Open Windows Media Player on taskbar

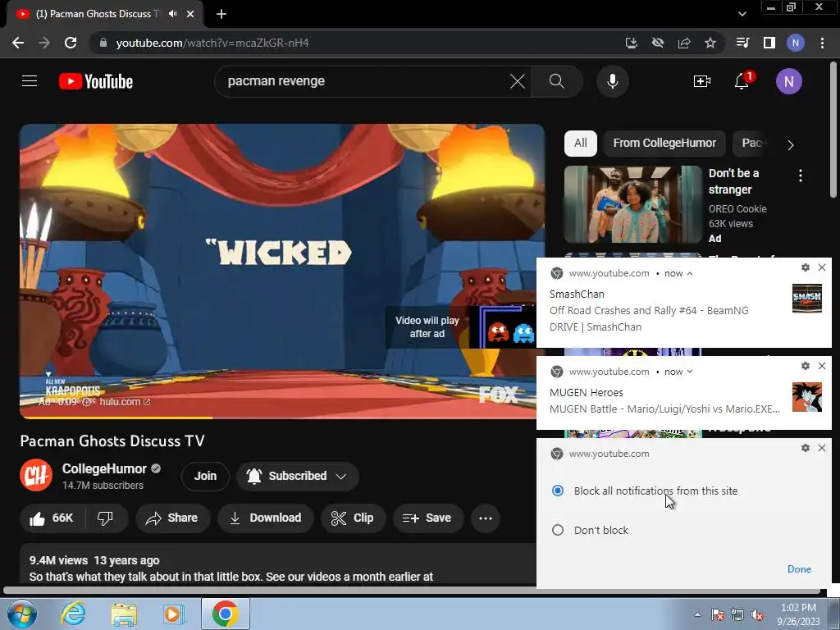(173, 614)
